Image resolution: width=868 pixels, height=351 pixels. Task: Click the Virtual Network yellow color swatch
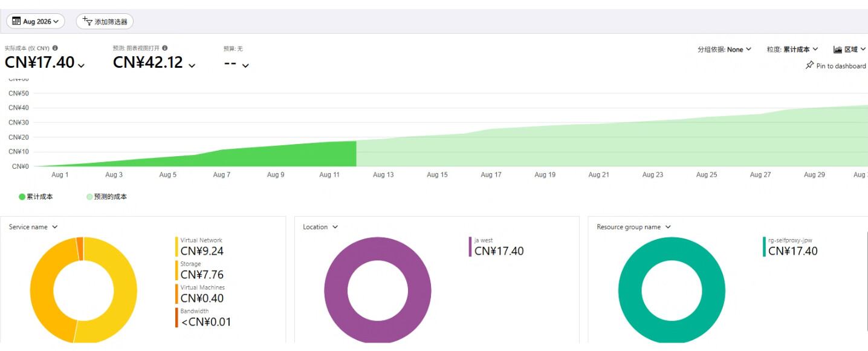(x=177, y=247)
